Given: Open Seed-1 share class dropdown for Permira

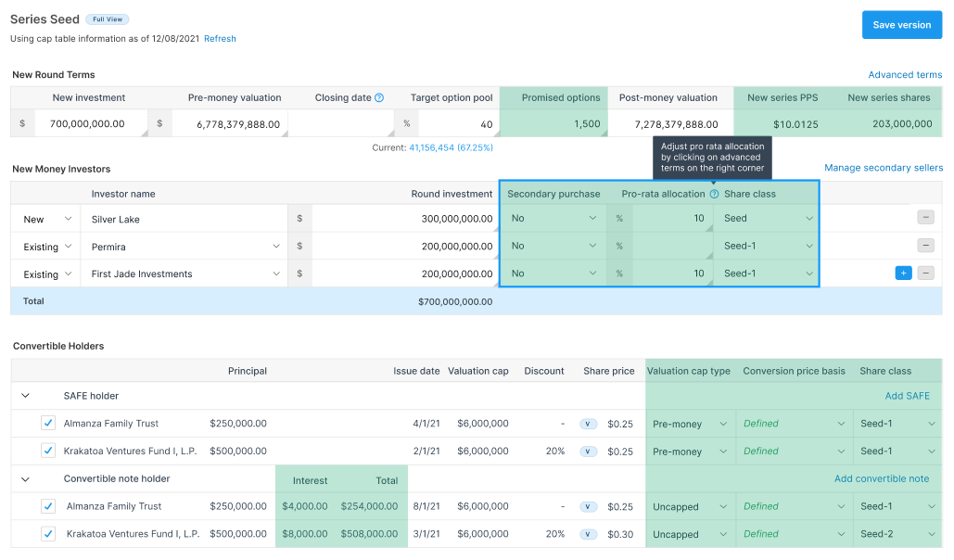Looking at the screenshot, I should 767,246.
